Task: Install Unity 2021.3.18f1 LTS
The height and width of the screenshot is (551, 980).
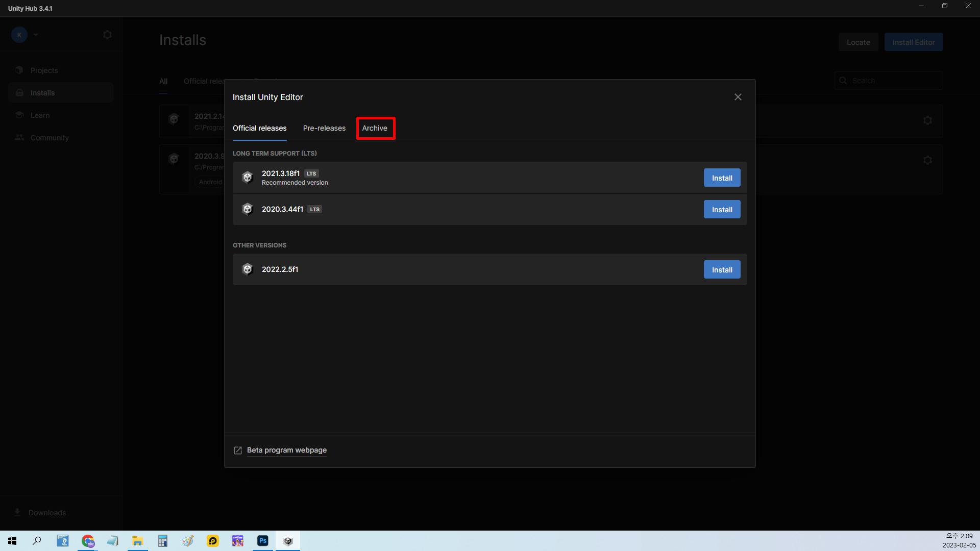Action: click(722, 178)
